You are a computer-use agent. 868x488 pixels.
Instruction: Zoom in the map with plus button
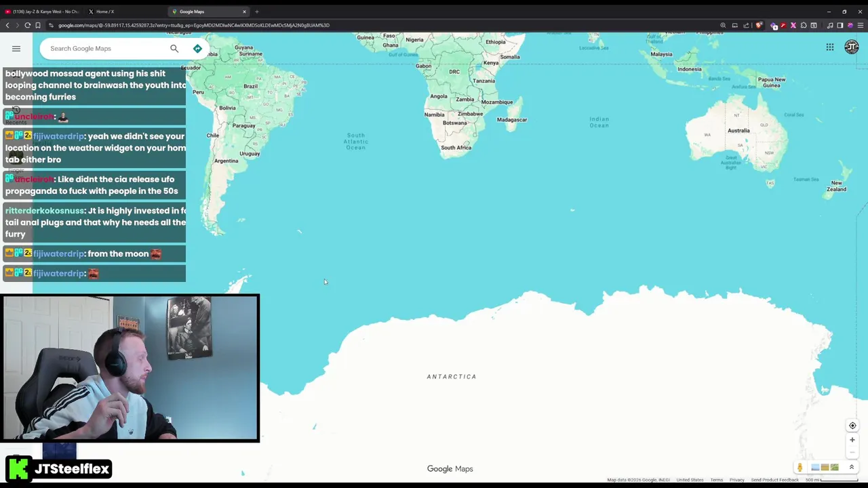(852, 440)
